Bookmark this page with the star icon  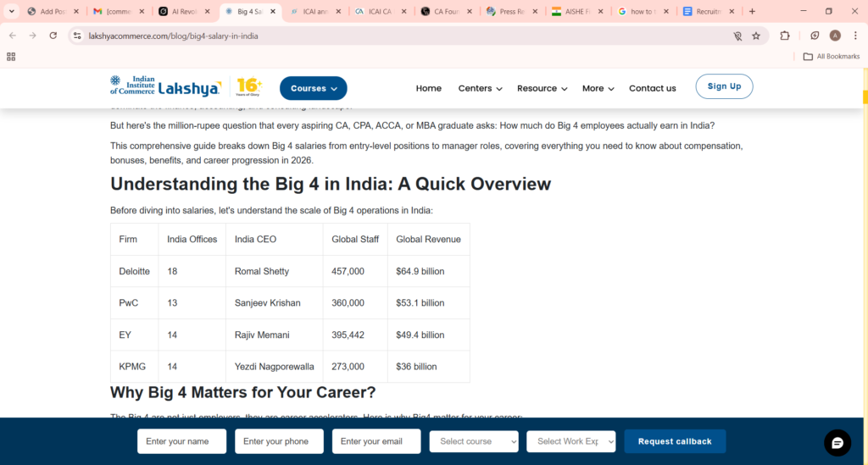756,36
